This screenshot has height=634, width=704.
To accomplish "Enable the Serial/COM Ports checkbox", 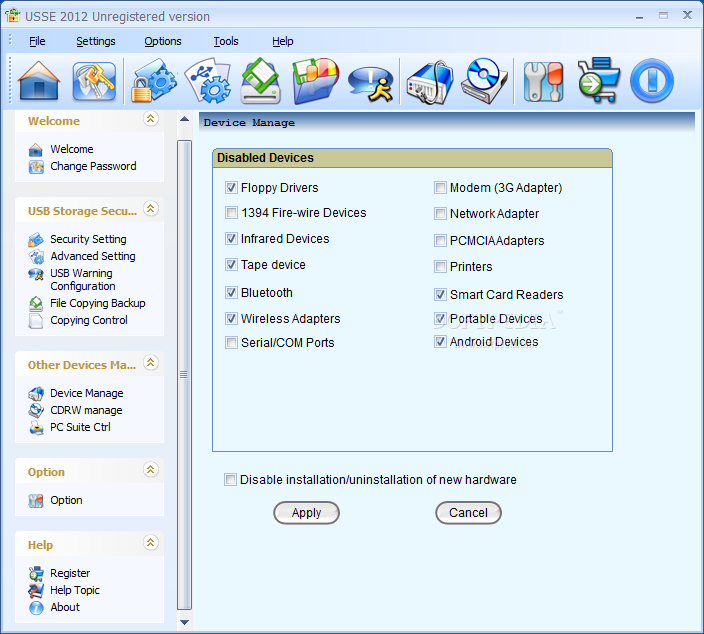I will (x=231, y=343).
